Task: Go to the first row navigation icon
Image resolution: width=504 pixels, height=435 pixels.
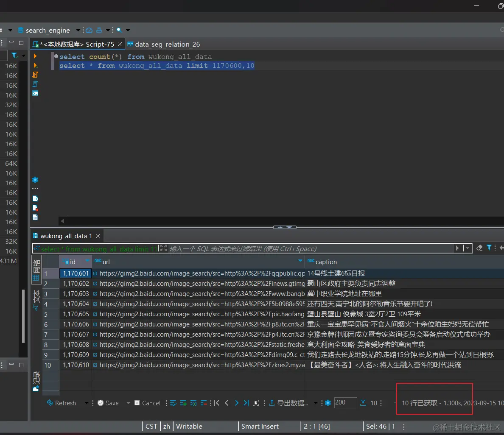Action: click(217, 403)
